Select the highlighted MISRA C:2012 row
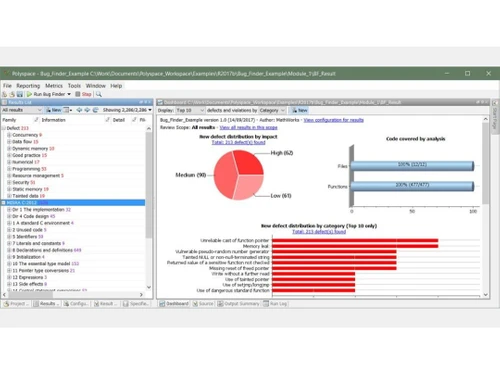Viewport: 500px width, 375px height. point(73,203)
